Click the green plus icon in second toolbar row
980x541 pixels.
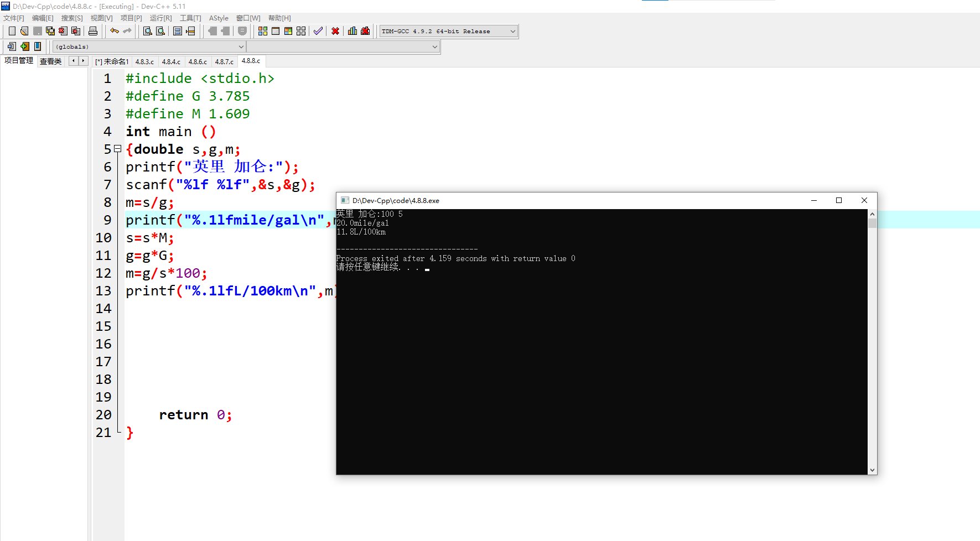tap(25, 46)
